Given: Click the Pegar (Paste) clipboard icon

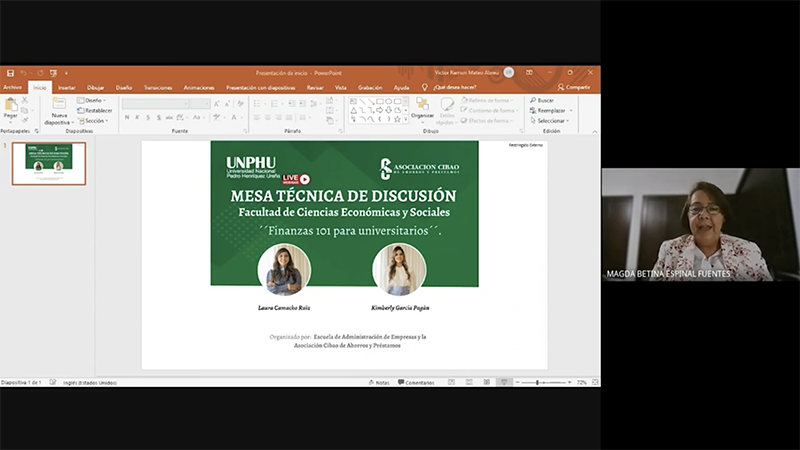Looking at the screenshot, I should pos(11,105).
